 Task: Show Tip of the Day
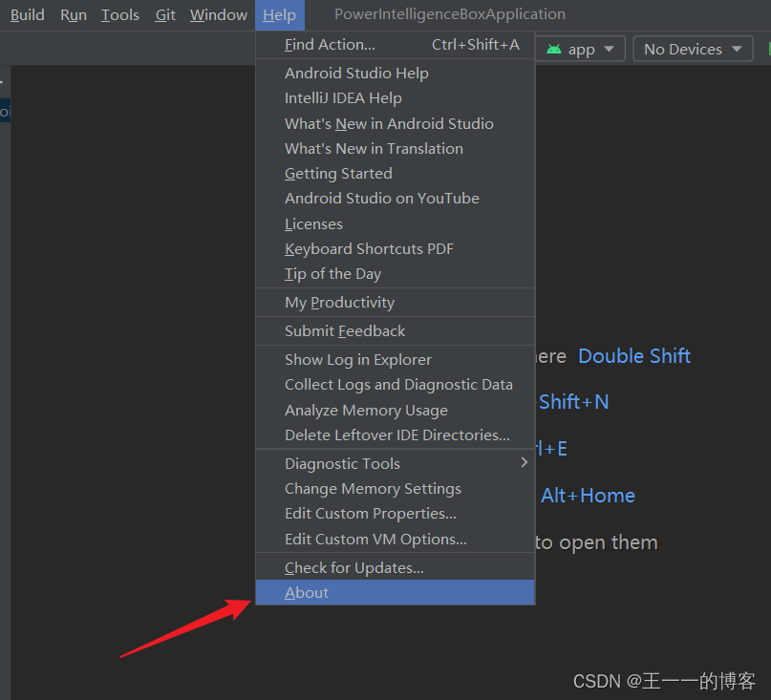pos(395,274)
